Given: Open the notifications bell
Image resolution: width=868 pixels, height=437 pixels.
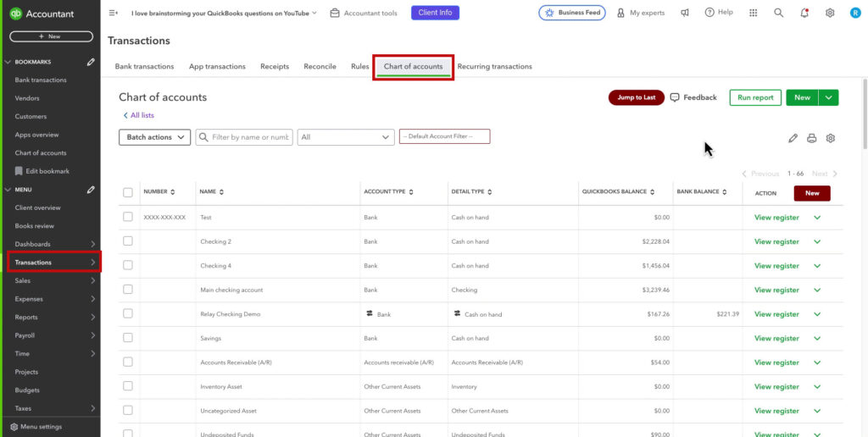Looking at the screenshot, I should pyautogui.click(x=804, y=13).
